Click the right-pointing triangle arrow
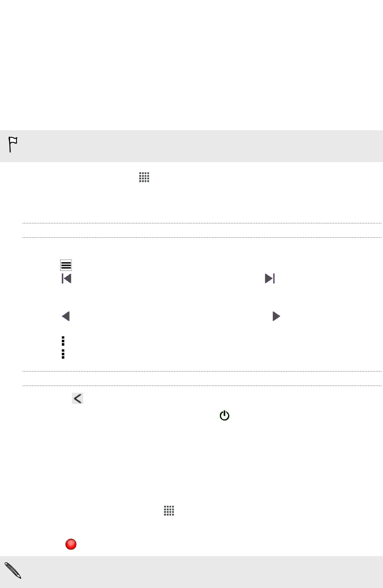Screen dimensions: 383x588 pyautogui.click(x=276, y=316)
